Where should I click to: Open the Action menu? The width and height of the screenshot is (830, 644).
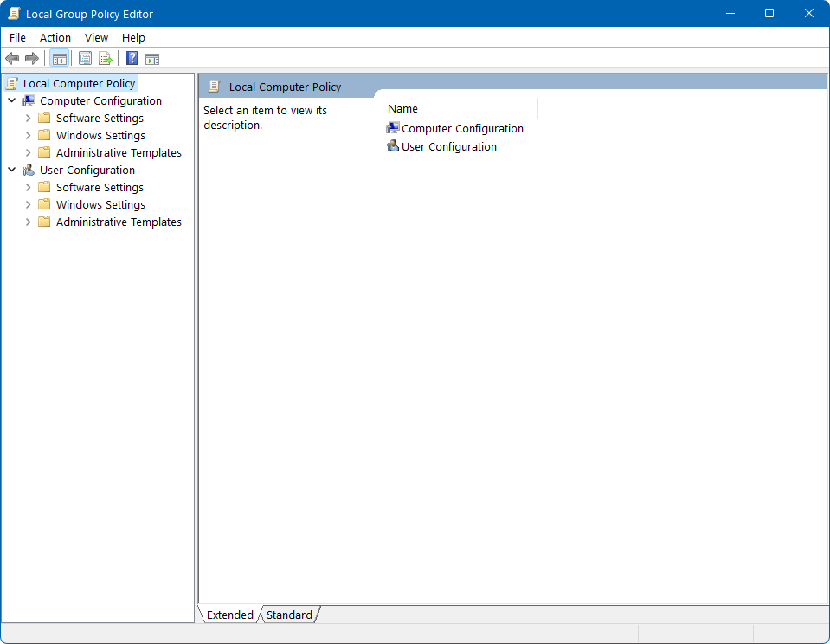(55, 37)
